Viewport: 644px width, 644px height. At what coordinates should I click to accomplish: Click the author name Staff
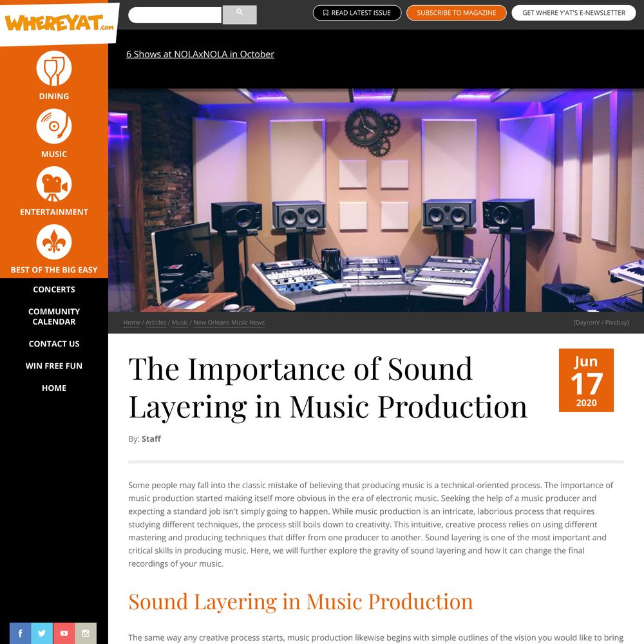151,439
